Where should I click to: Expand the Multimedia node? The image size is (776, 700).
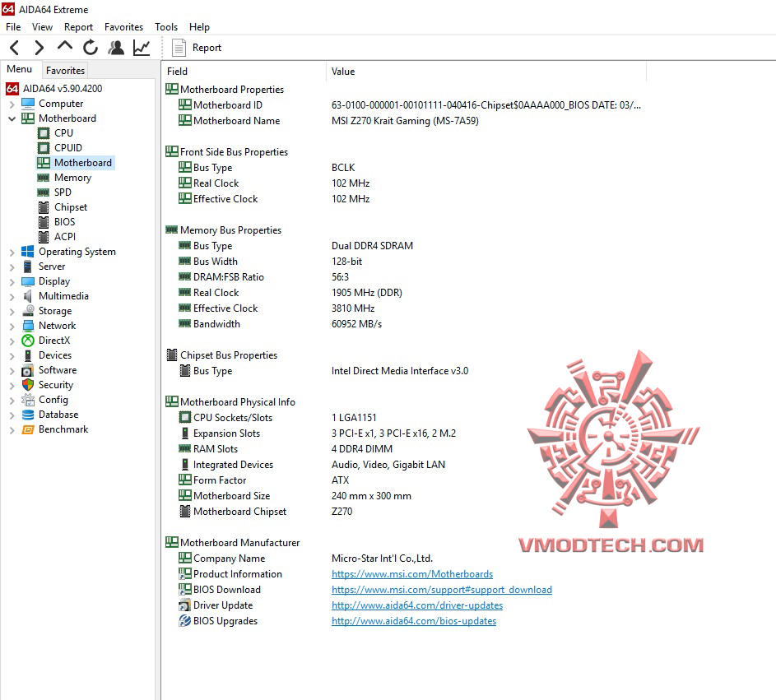[12, 297]
